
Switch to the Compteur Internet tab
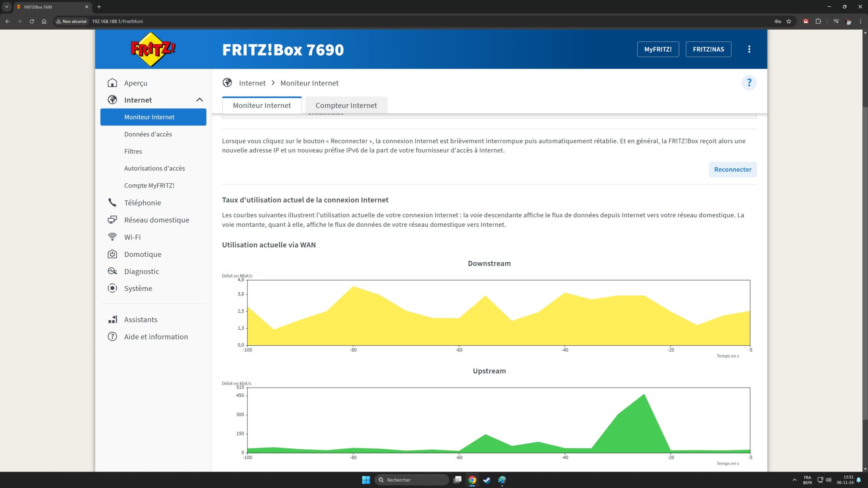[x=346, y=105]
